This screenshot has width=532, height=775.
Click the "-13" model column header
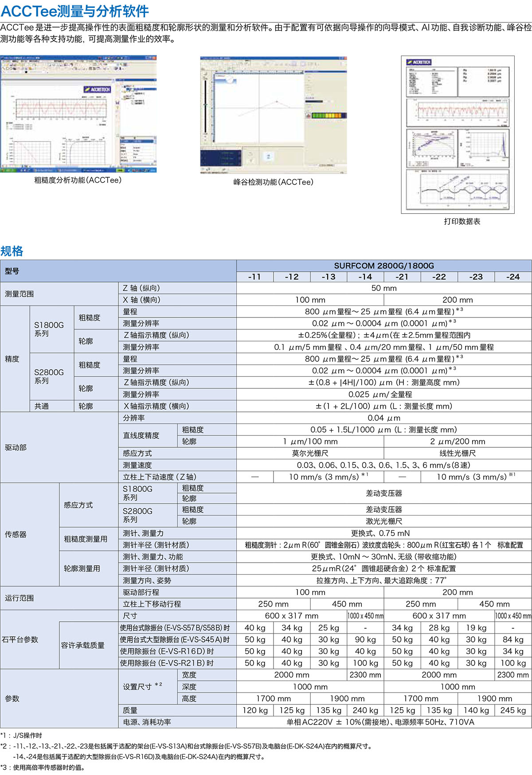(x=329, y=277)
